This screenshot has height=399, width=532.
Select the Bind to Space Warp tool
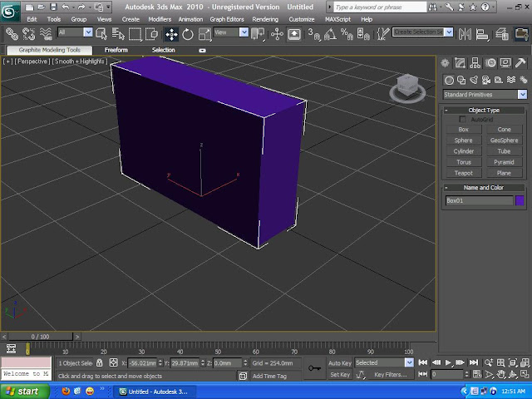coord(46,33)
